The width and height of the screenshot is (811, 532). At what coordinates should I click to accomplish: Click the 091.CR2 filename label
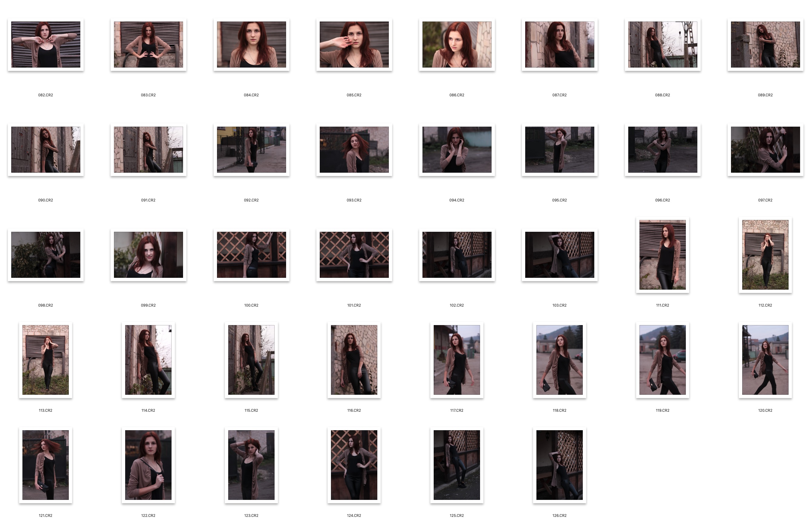coord(148,200)
